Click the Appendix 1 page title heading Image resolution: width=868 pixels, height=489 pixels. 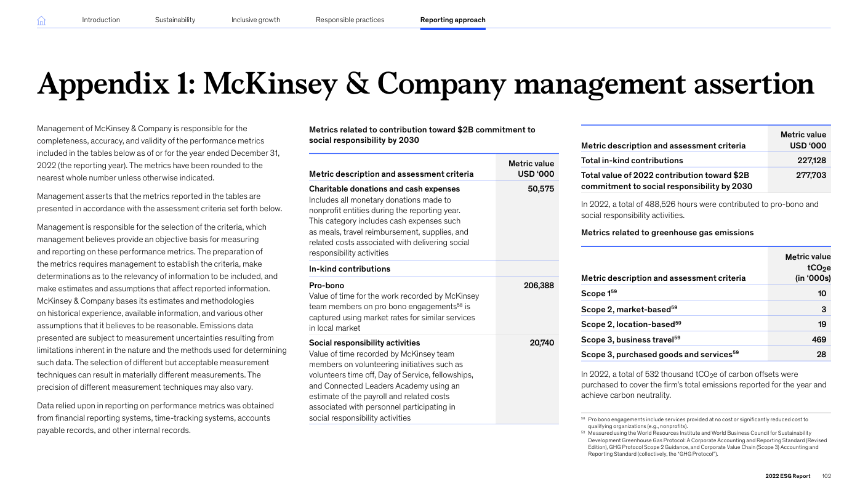(425, 84)
